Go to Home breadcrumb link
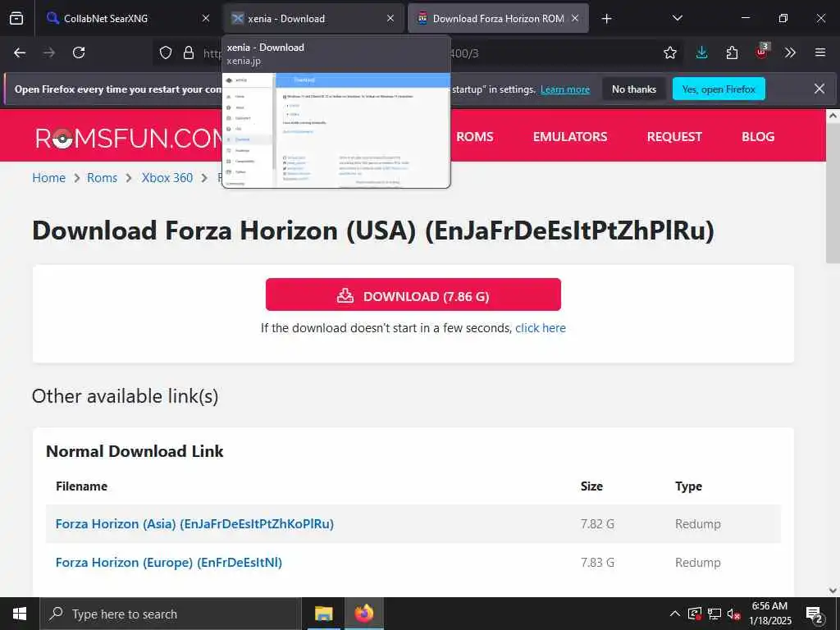Image resolution: width=840 pixels, height=630 pixels. pyautogui.click(x=48, y=178)
